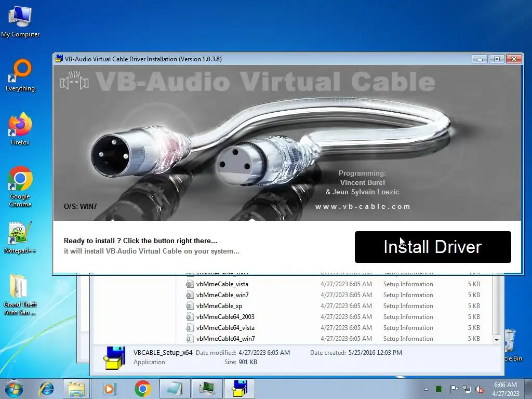
Task: Select the Everything desktop shortcut
Action: click(20, 75)
